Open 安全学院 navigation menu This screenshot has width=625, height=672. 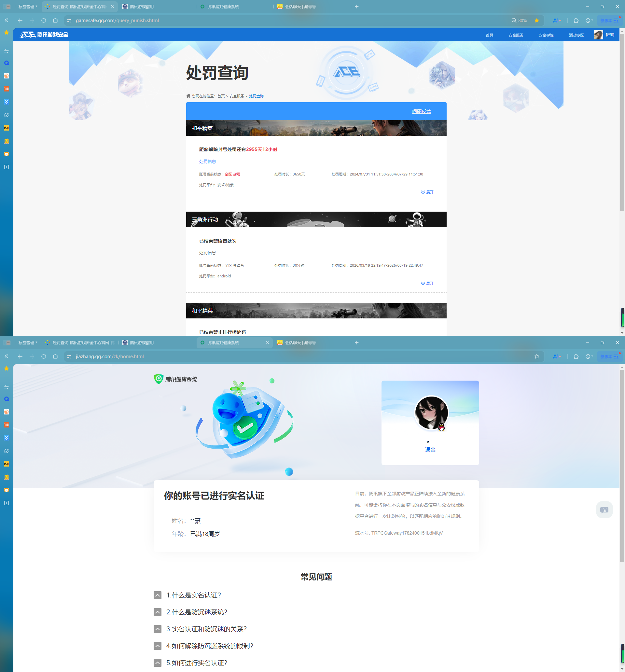point(546,35)
